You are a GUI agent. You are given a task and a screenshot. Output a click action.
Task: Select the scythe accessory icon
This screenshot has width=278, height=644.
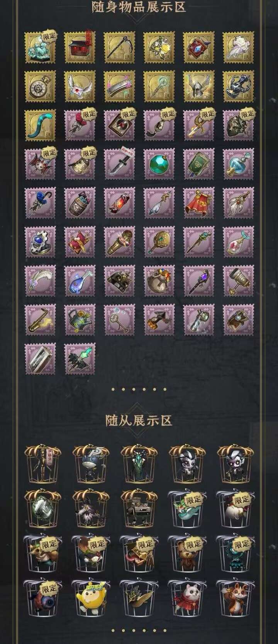[119, 47]
